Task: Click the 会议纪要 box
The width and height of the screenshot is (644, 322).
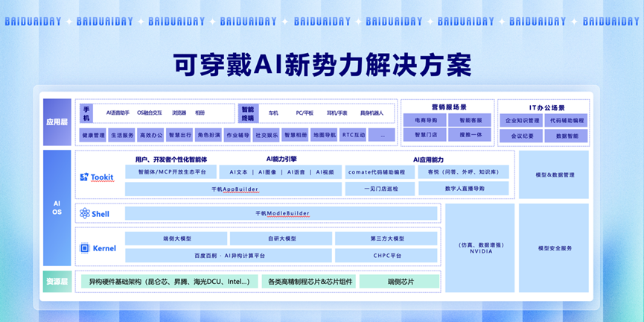Action: [521, 136]
